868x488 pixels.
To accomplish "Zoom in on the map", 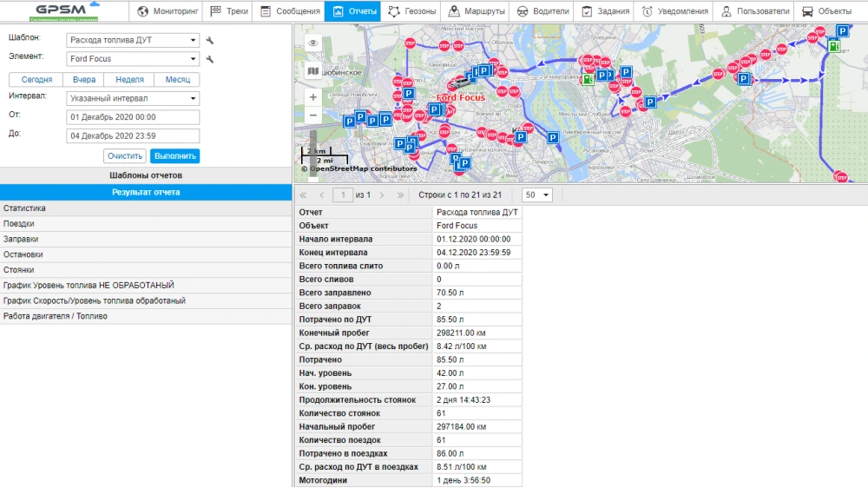I will click(x=313, y=97).
